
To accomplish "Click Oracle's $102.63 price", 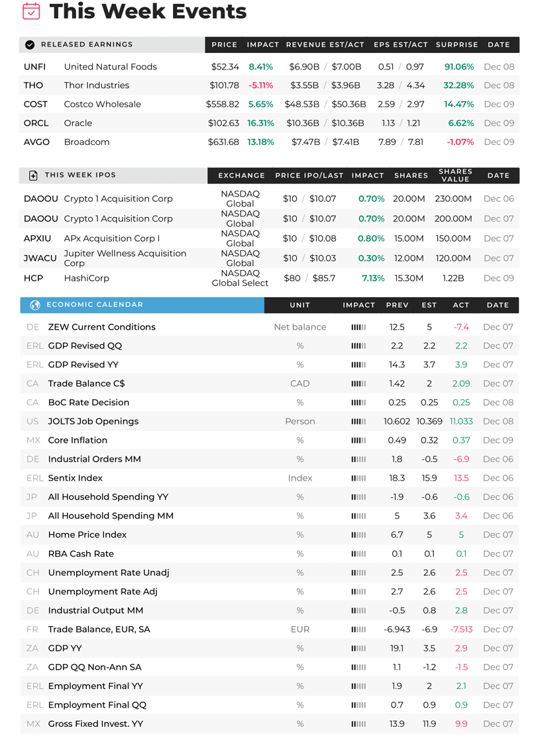I will [x=223, y=123].
